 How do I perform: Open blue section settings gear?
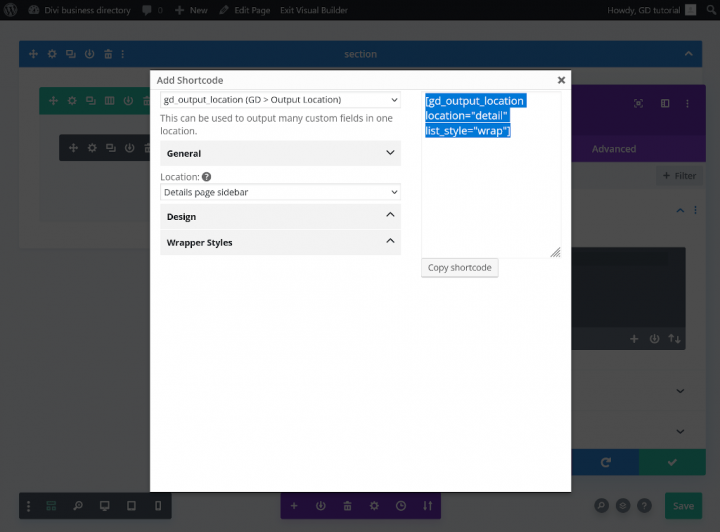51,54
